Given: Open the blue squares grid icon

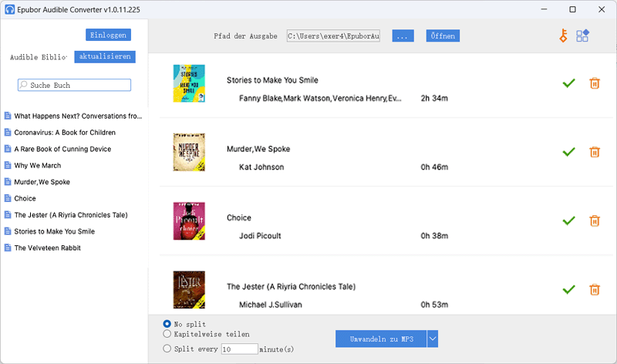Looking at the screenshot, I should (583, 36).
